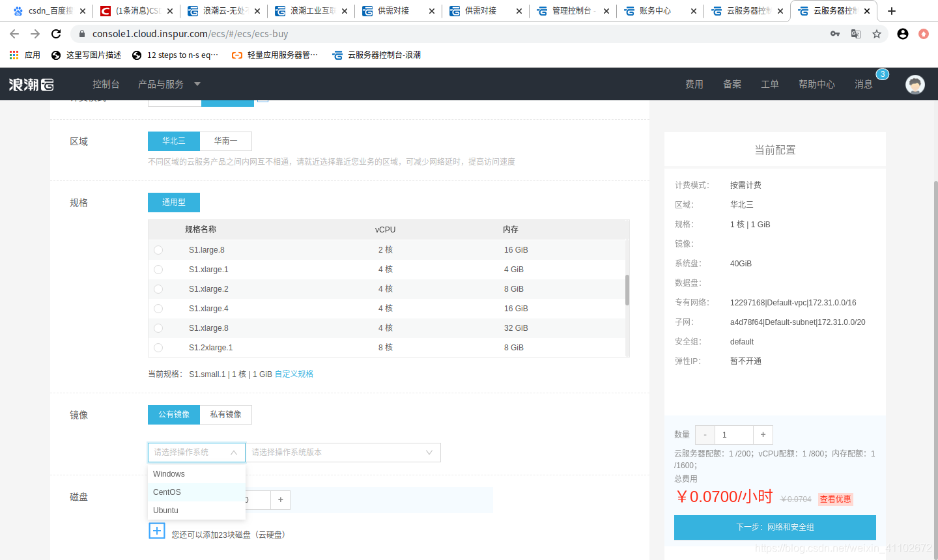The width and height of the screenshot is (938, 560).
Task: Open the user avatar menu
Action: (915, 85)
